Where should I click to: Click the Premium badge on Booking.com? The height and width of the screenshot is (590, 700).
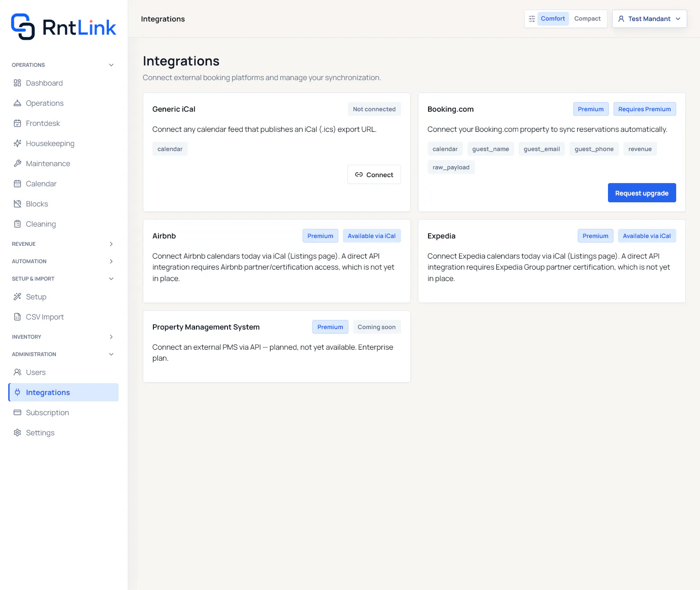591,109
